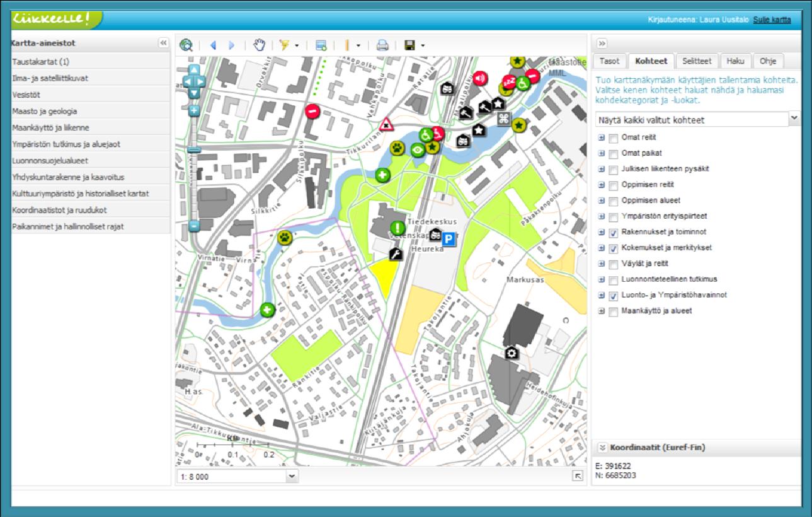This screenshot has width=812, height=517.
Task: Click the blue parking P marker
Action: click(x=448, y=238)
